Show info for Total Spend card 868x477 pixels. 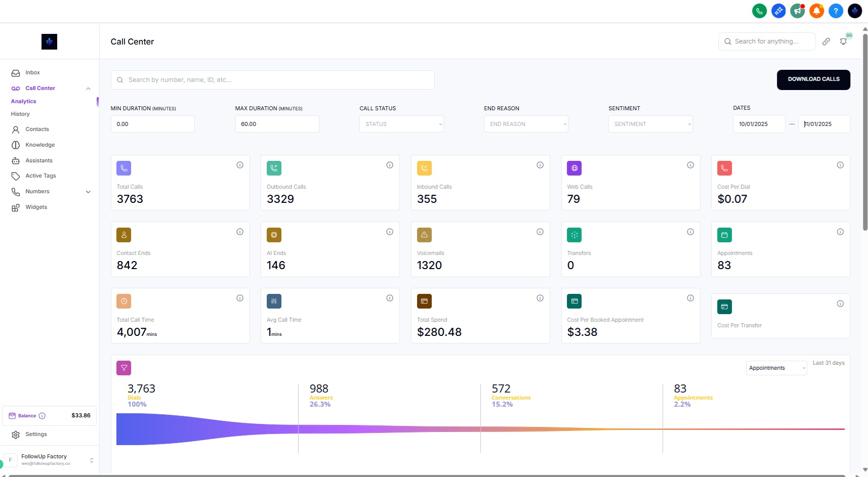pos(540,298)
